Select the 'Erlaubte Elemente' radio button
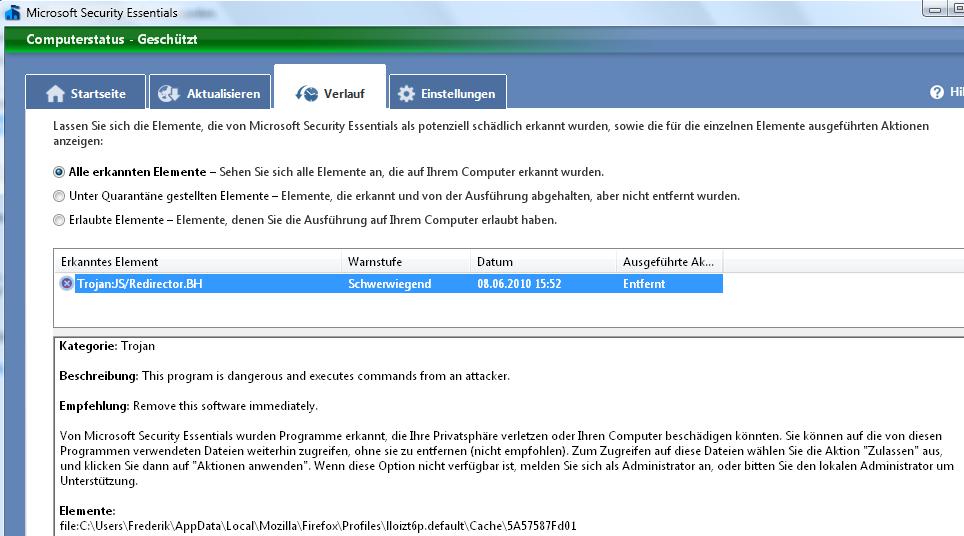This screenshot has height=536, width=964. (x=59, y=220)
